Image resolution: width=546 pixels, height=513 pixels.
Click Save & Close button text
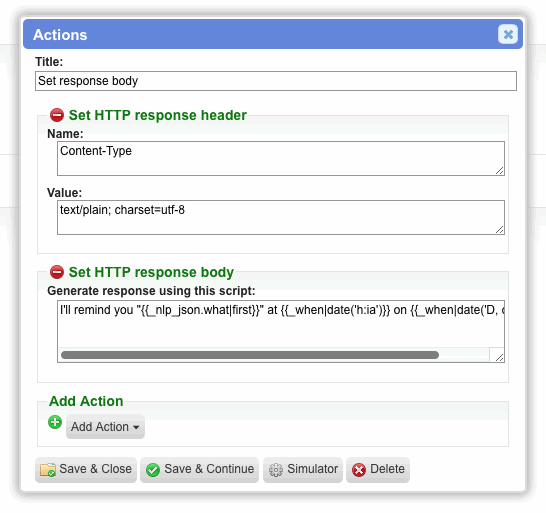(x=95, y=469)
